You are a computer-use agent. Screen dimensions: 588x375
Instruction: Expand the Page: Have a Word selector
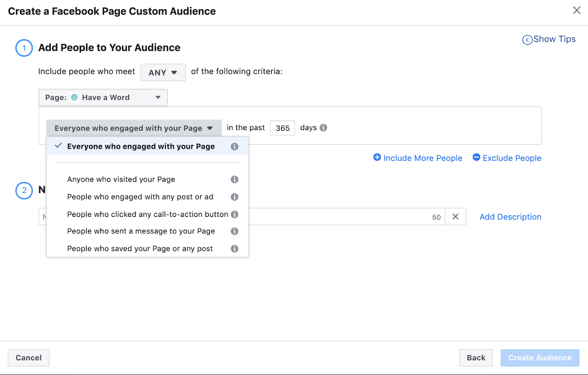[103, 97]
